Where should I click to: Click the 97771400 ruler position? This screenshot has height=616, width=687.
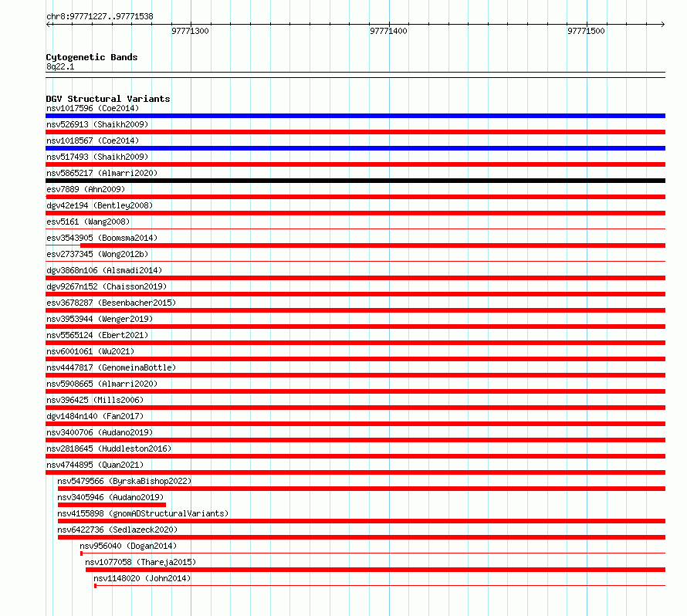click(388, 31)
